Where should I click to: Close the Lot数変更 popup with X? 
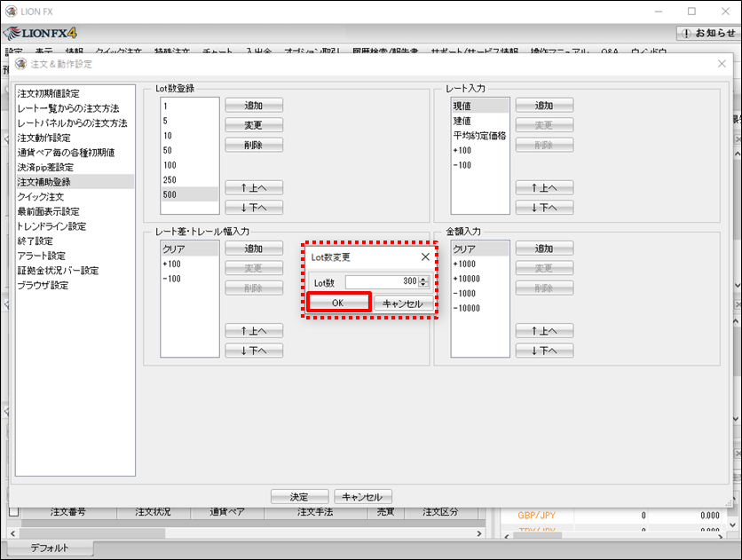tap(425, 256)
